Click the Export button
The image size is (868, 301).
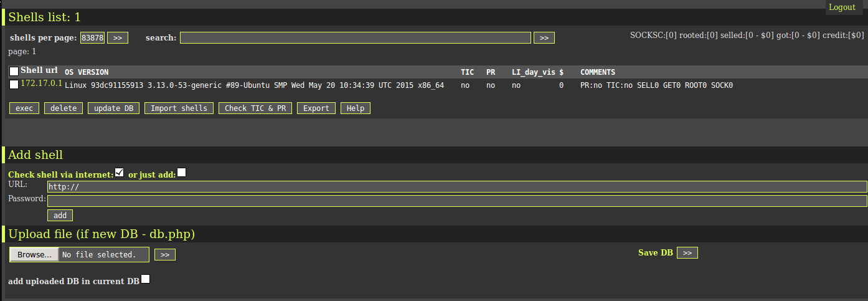pos(316,108)
